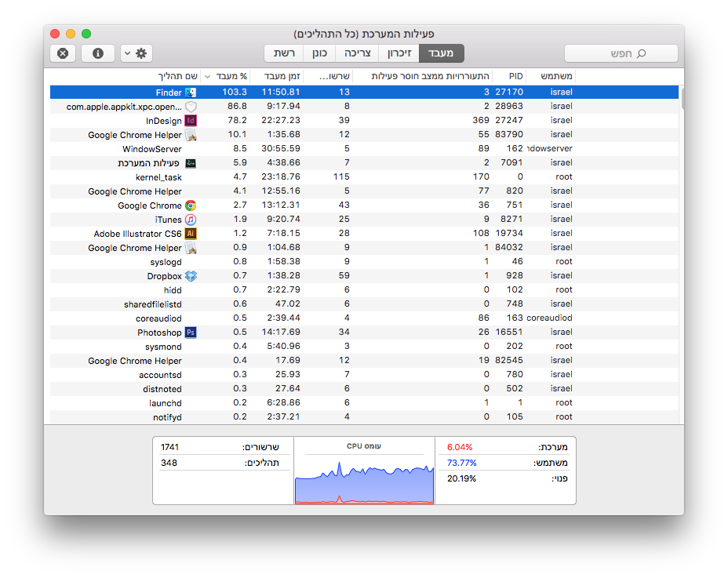Click the פעילות המערכת process icon

pos(191,163)
